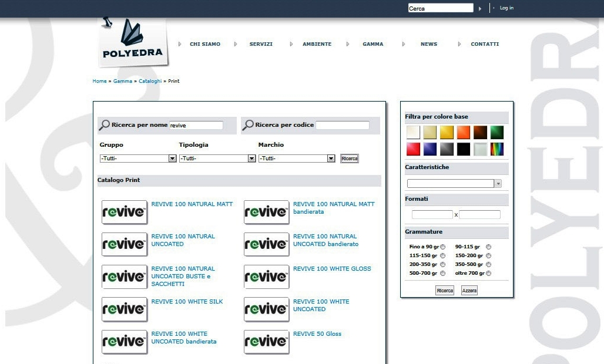Select Fino a 90 gr radio button
The height and width of the screenshot is (364, 604).
click(x=442, y=247)
